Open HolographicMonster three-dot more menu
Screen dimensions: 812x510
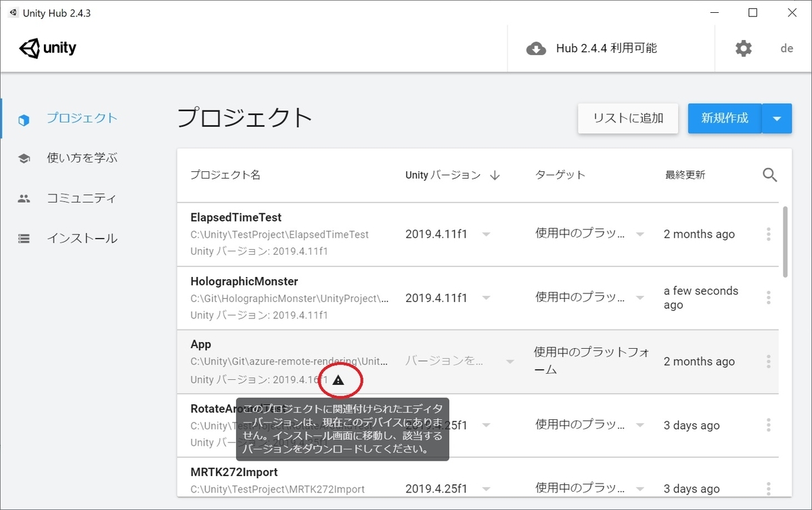pyautogui.click(x=769, y=298)
